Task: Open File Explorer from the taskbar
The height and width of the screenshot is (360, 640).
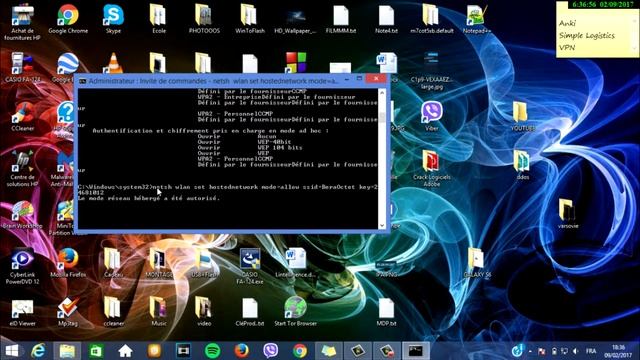Action: (67, 351)
